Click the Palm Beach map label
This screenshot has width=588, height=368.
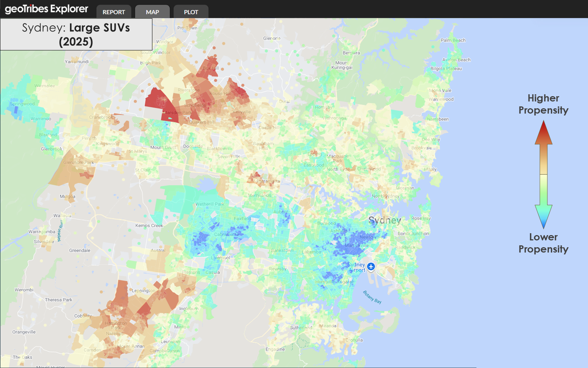[453, 40]
